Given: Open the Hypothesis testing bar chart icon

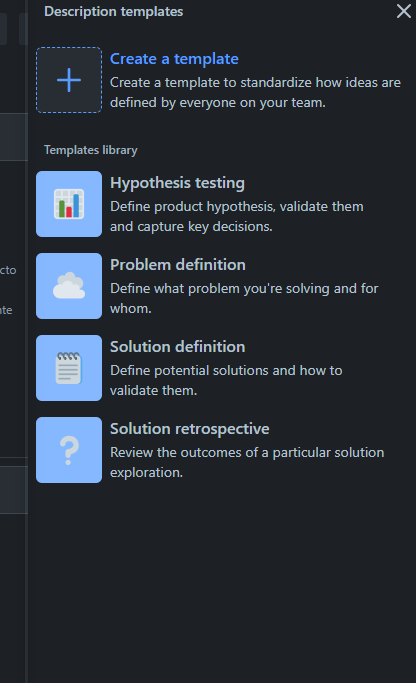Looking at the screenshot, I should pos(69,204).
